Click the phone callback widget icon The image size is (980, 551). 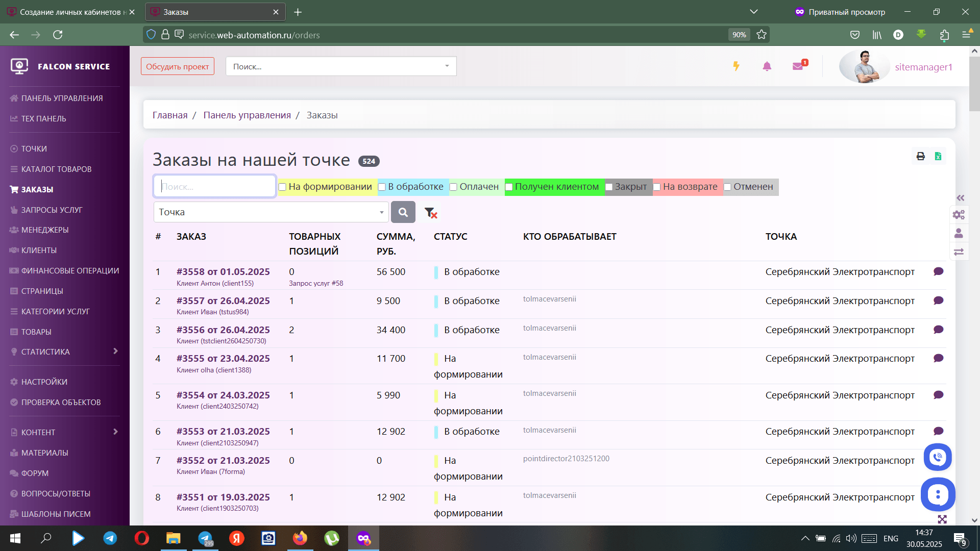click(x=937, y=457)
